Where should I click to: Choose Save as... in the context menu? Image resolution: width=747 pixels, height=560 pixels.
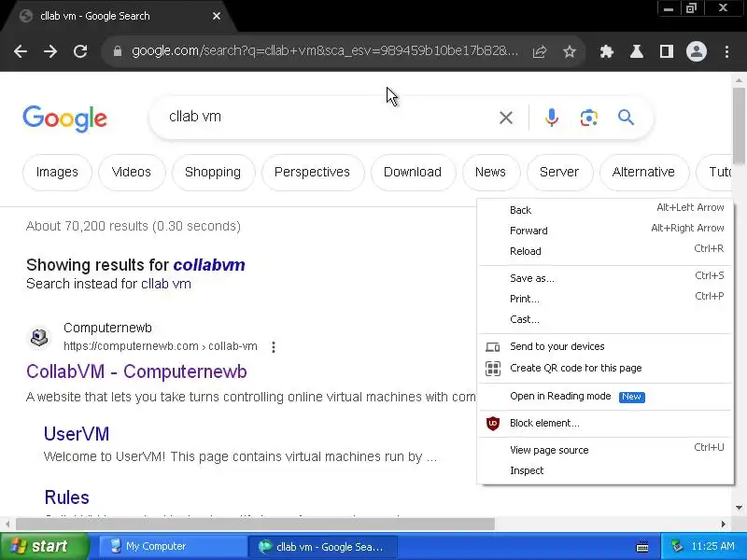point(605,278)
